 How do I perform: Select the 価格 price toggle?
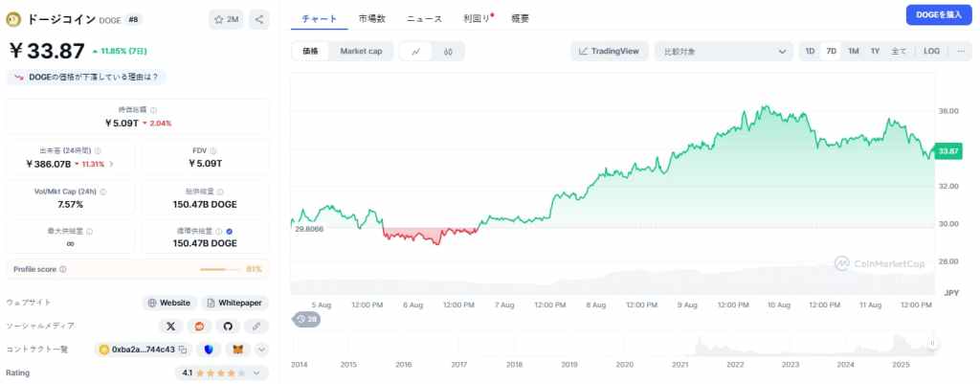pyautogui.click(x=311, y=52)
